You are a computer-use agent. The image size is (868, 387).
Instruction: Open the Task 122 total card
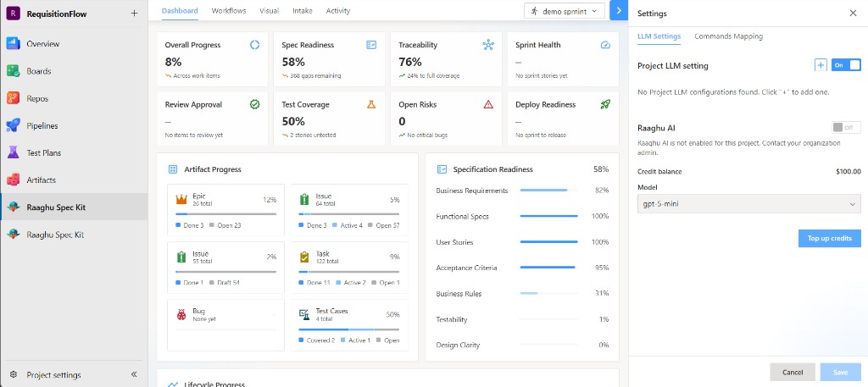coord(348,268)
